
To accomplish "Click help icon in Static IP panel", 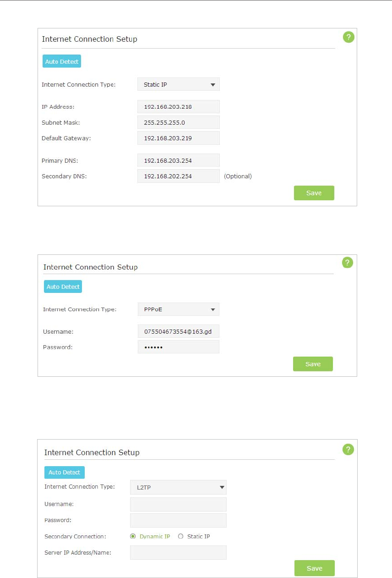I will [x=348, y=38].
